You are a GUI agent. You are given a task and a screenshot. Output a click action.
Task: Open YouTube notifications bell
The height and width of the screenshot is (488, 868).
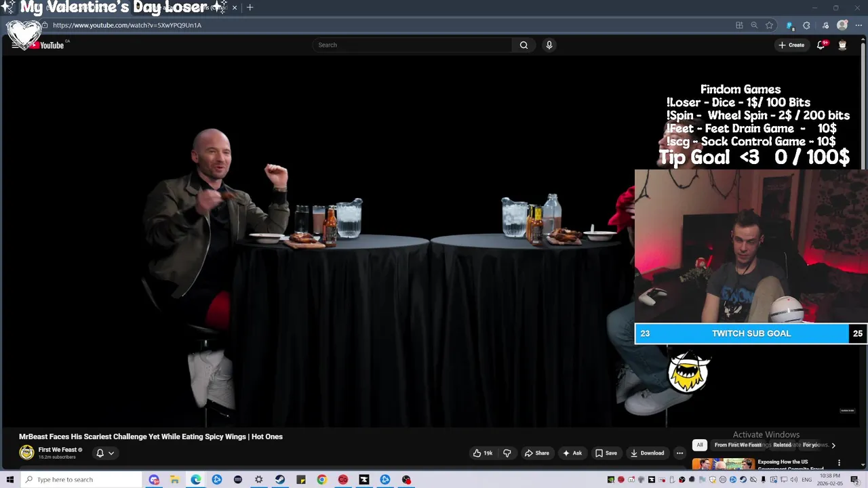821,45
